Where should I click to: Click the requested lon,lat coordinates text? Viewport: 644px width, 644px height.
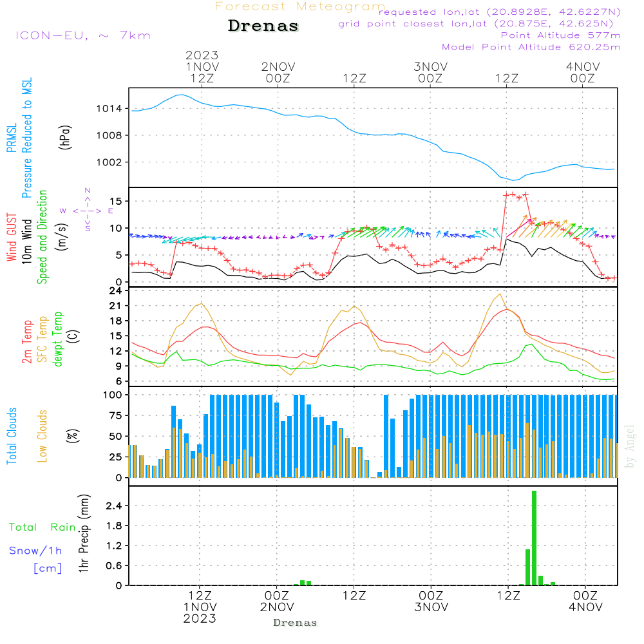point(500,12)
